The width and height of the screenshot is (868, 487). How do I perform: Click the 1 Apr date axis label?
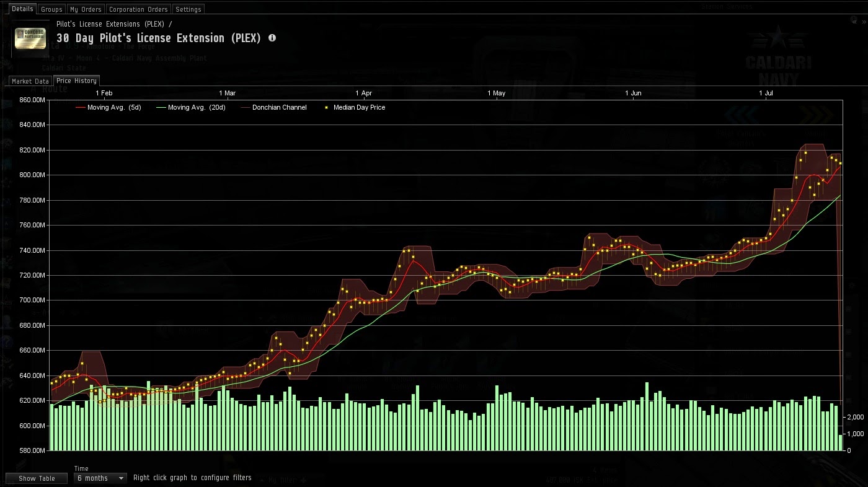point(364,93)
